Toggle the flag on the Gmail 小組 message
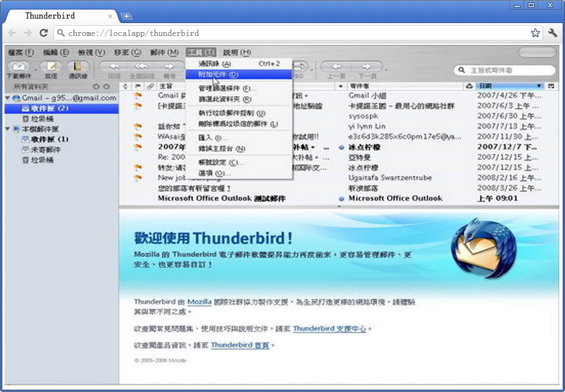565x392 pixels. pos(137,96)
